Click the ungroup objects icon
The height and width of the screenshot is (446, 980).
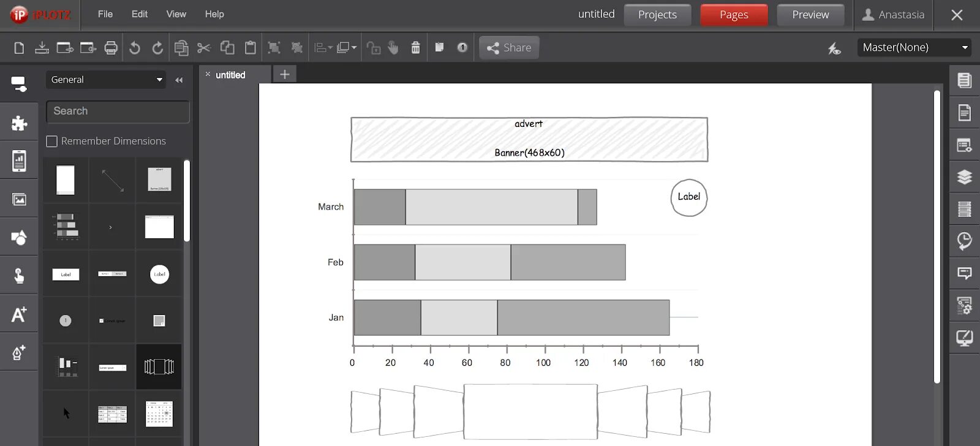[297, 48]
